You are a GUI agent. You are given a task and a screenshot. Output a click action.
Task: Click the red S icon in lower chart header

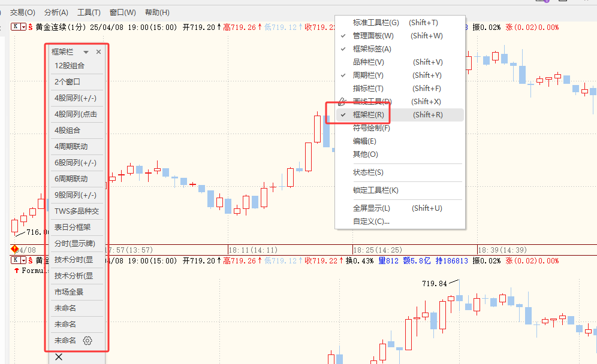click(x=31, y=260)
